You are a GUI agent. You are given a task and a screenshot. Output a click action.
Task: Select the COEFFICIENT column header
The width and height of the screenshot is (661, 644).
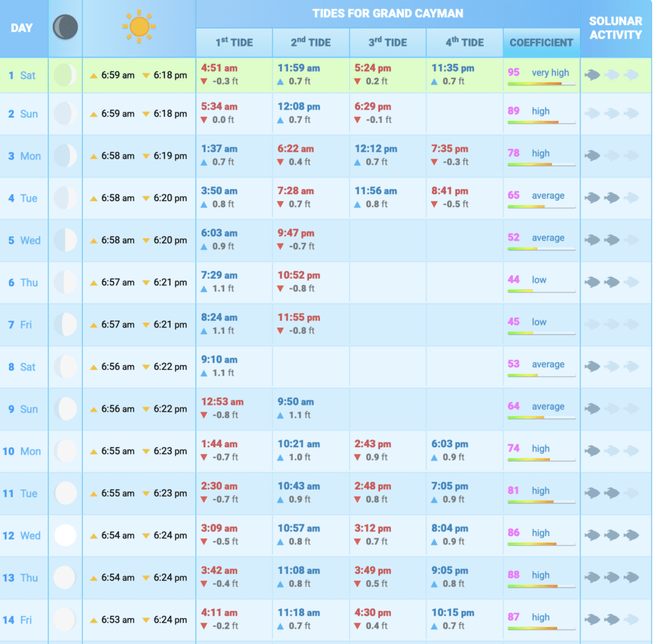tap(541, 42)
